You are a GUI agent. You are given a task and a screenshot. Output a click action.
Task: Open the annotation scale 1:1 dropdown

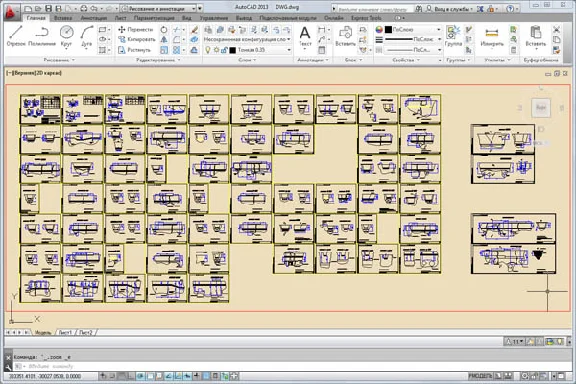click(x=515, y=342)
